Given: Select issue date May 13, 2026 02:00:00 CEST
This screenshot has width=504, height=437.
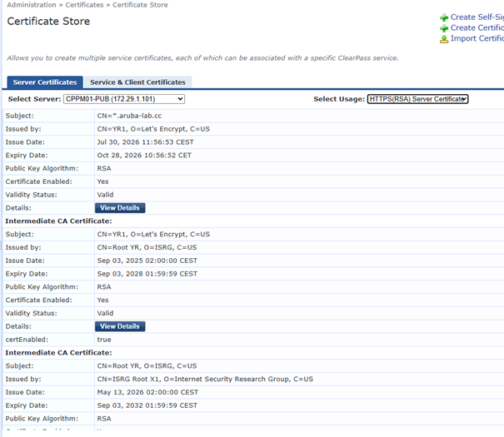Looking at the screenshot, I should click(147, 392).
